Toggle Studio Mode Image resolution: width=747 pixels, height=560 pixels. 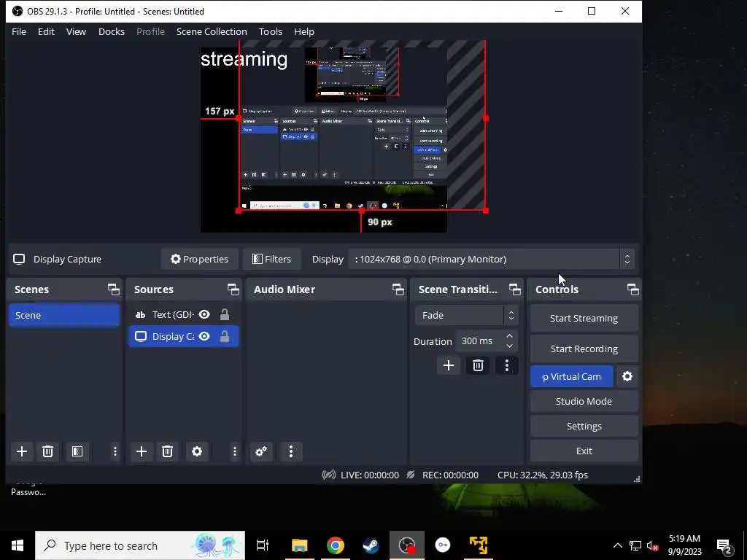click(584, 401)
